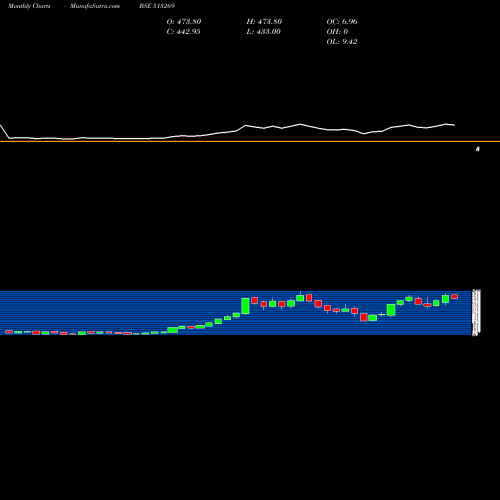Click the price axis scale beside the candles
Viewport: 500px width, 500px height.
click(477, 313)
